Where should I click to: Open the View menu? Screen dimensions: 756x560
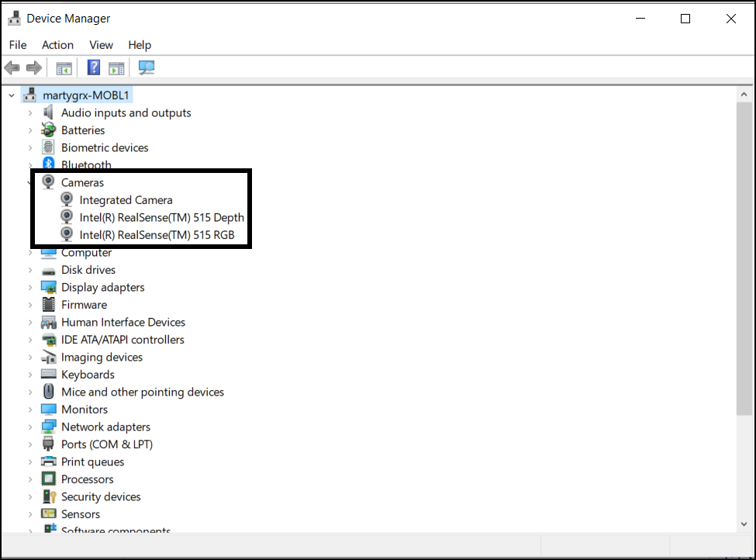(101, 45)
